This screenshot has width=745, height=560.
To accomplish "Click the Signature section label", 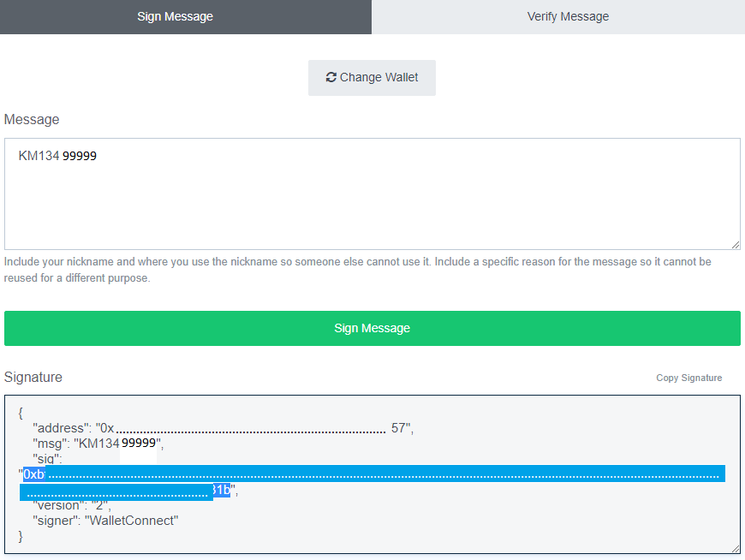I will tap(33, 378).
